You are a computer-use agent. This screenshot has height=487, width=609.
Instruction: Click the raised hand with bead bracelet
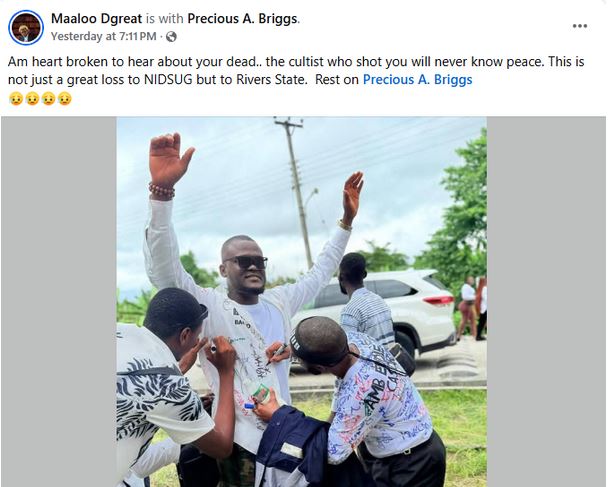coord(168,165)
